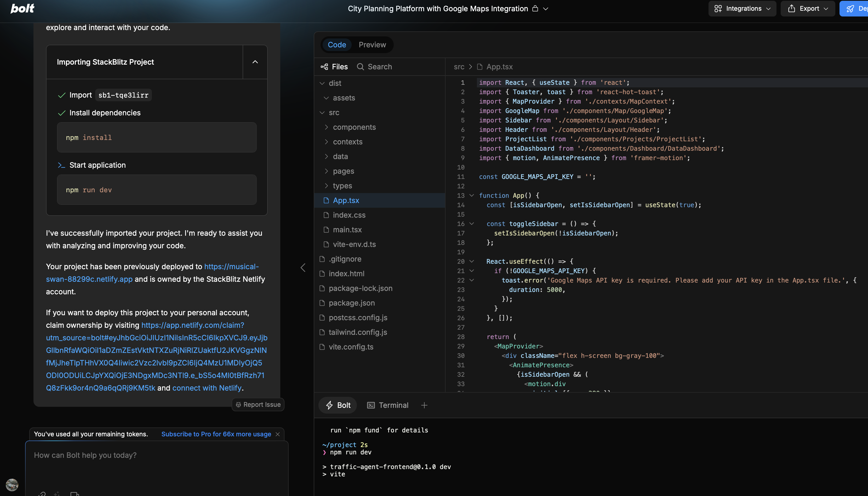This screenshot has width=868, height=496.
Task: Switch to the Preview view
Action: (x=372, y=45)
